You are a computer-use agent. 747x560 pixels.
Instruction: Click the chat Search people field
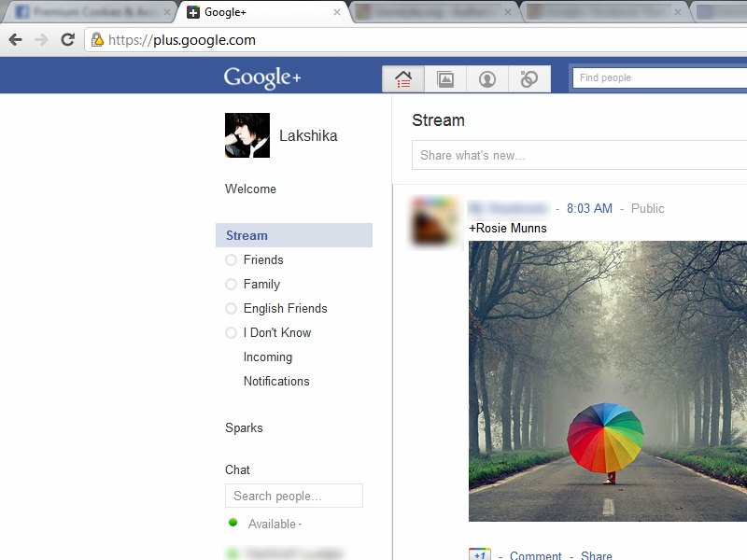pos(294,496)
